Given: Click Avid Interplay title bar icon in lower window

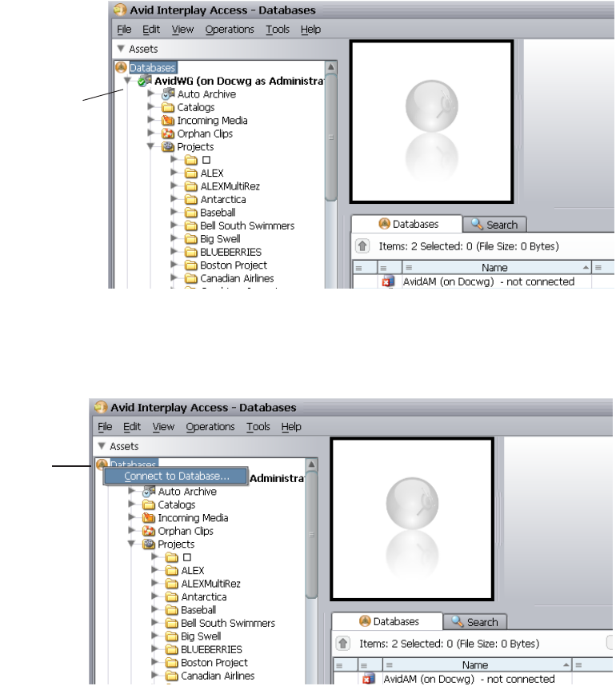Looking at the screenshot, I should (x=101, y=407).
